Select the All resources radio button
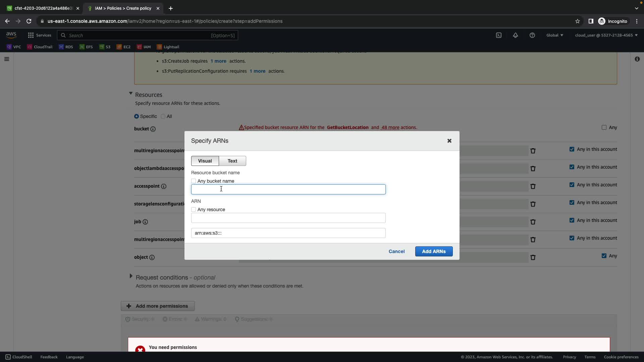644x362 pixels. (x=163, y=116)
